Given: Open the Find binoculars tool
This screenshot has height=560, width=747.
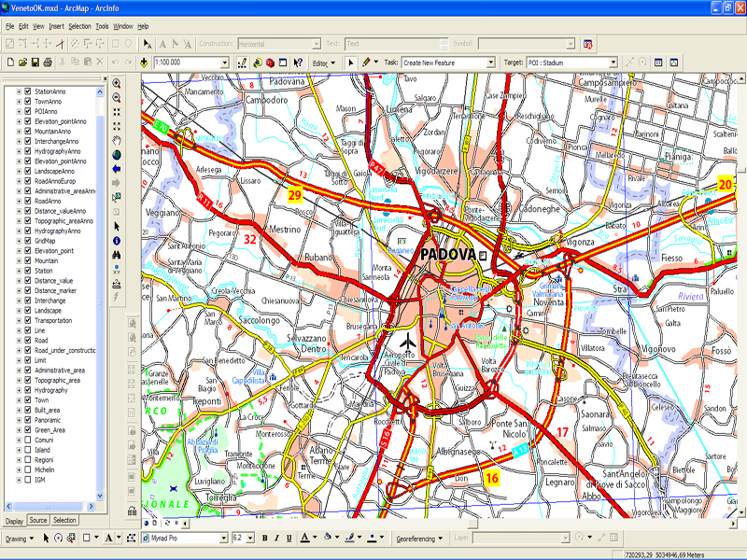Looking at the screenshot, I should (117, 254).
